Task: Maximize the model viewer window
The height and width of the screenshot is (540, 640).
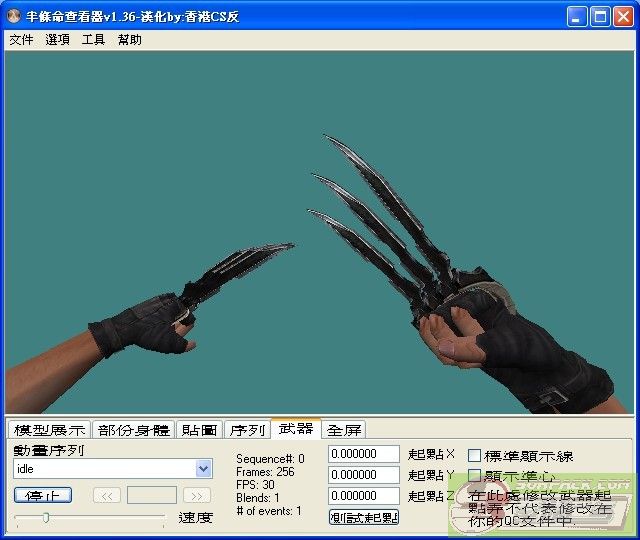Action: pyautogui.click(x=600, y=17)
